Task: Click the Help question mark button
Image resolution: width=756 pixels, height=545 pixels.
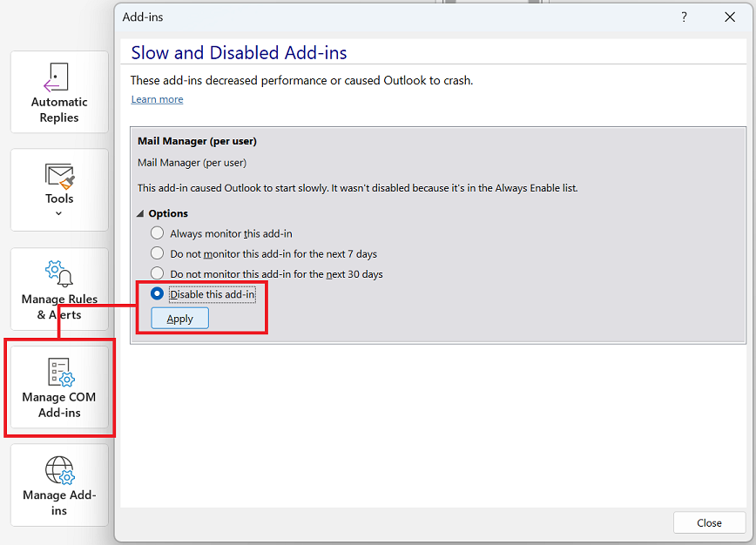Action: tap(685, 17)
